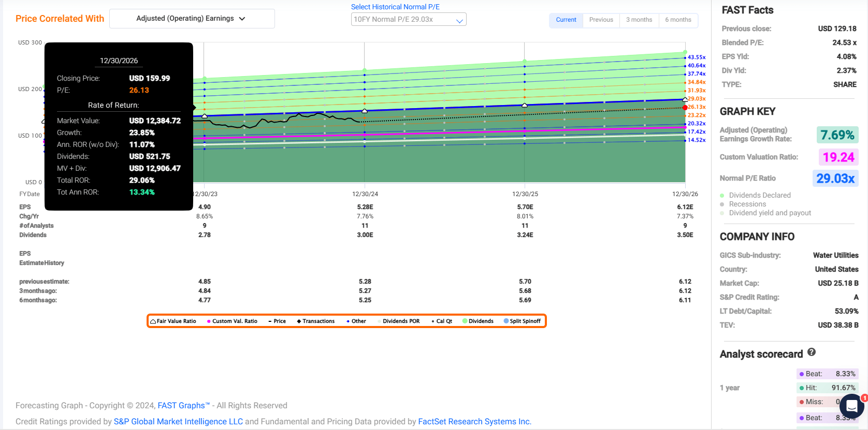Follow the FactSet Research Systems Inc. link

(474, 422)
